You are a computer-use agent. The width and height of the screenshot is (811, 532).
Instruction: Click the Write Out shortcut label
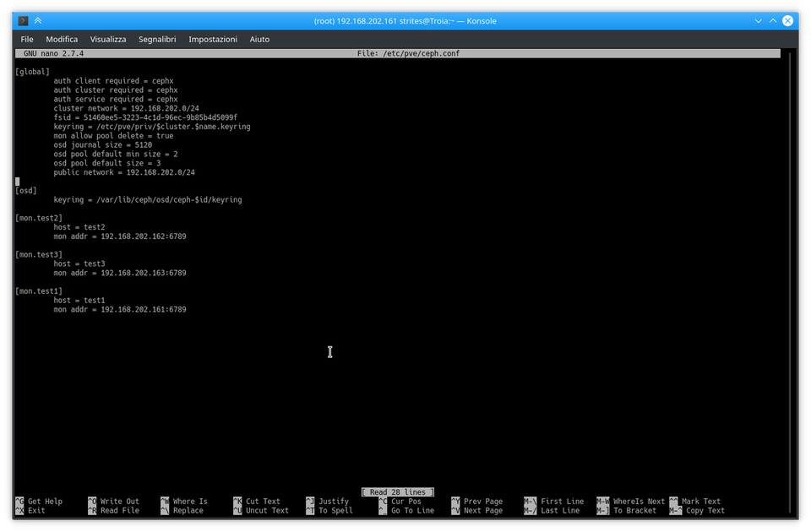point(120,502)
